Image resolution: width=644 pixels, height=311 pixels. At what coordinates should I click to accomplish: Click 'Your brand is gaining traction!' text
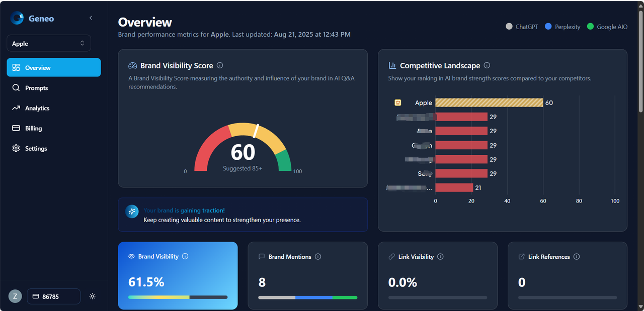[x=184, y=211]
